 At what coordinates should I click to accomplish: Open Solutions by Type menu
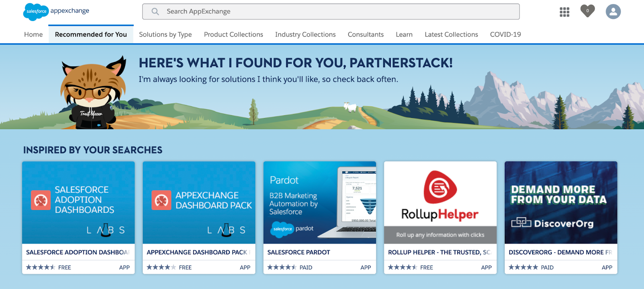(x=165, y=35)
